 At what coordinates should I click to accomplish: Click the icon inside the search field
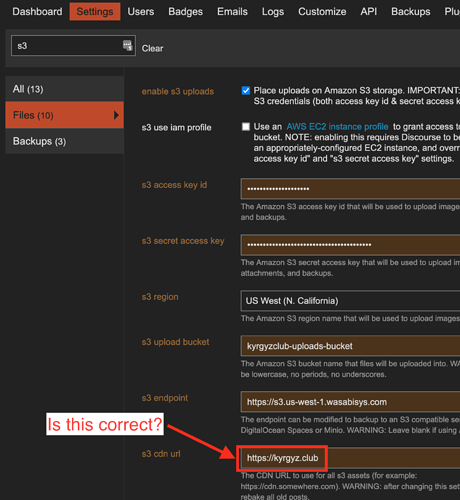[x=128, y=45]
